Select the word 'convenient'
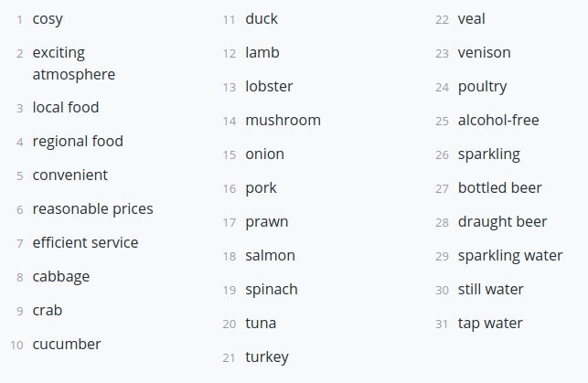Image resolution: width=588 pixels, height=383 pixels. pos(70,175)
